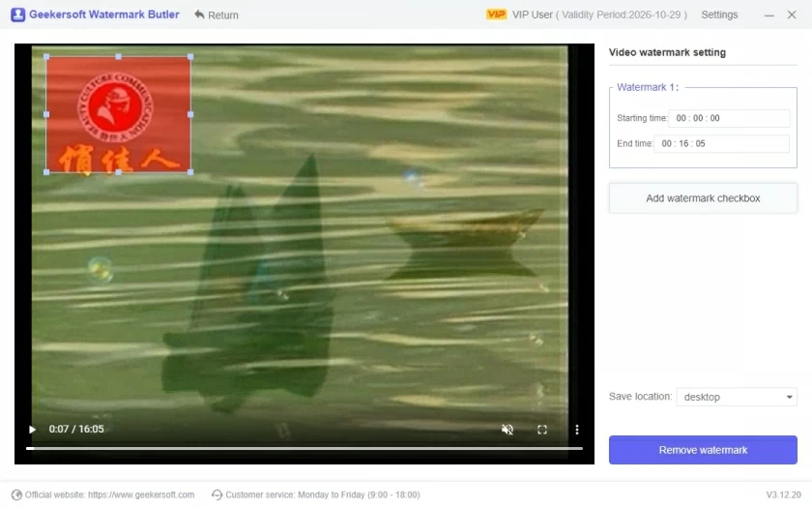Open the Settings menu

click(719, 15)
